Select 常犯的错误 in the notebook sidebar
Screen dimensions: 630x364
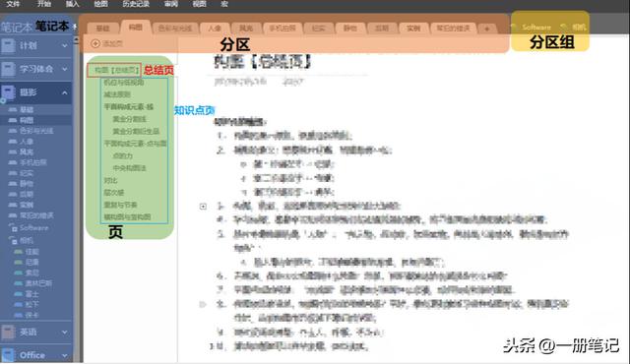pyautogui.click(x=36, y=215)
